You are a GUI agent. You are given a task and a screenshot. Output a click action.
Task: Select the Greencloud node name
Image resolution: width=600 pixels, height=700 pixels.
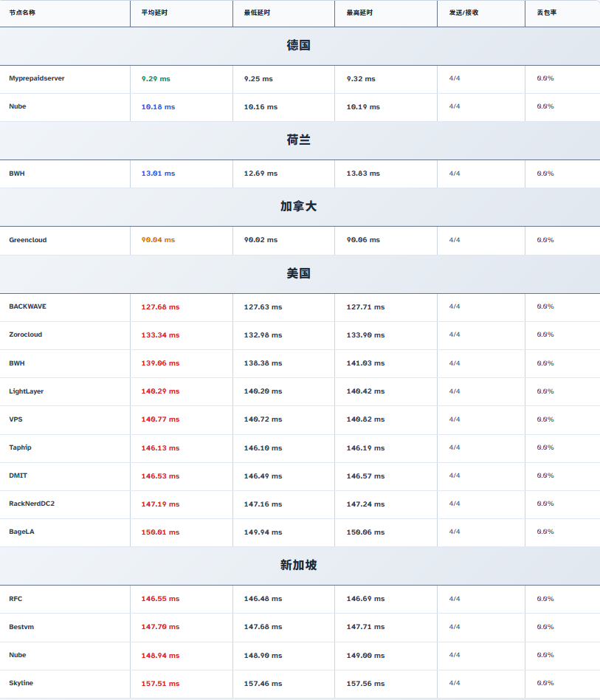point(27,240)
